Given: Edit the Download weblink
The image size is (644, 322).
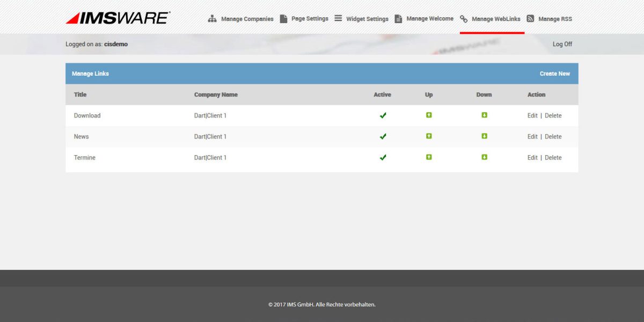Looking at the screenshot, I should coord(532,115).
